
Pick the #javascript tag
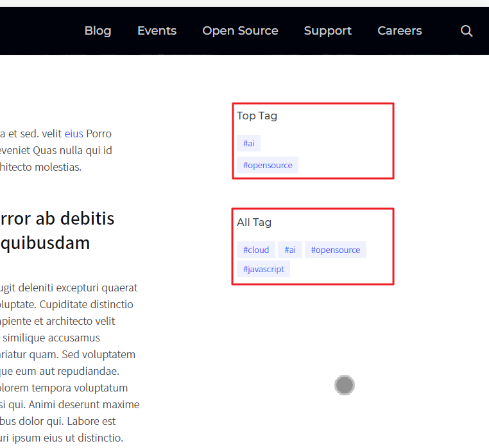264,269
